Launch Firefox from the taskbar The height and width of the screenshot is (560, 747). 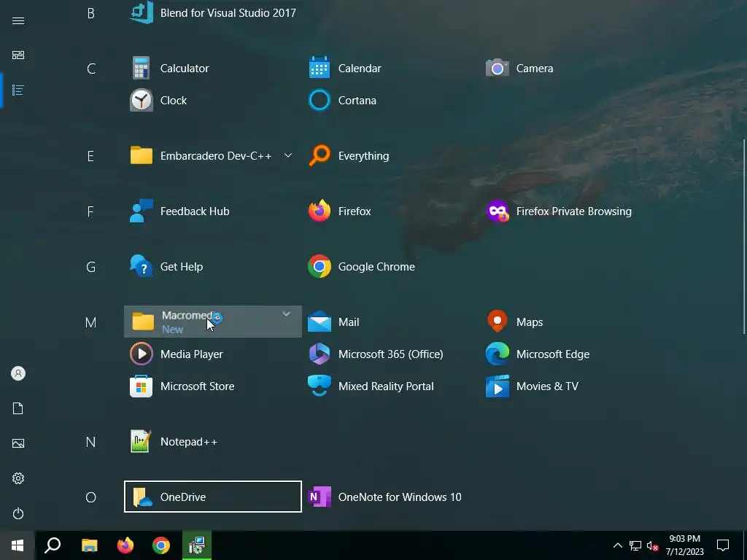tap(125, 545)
